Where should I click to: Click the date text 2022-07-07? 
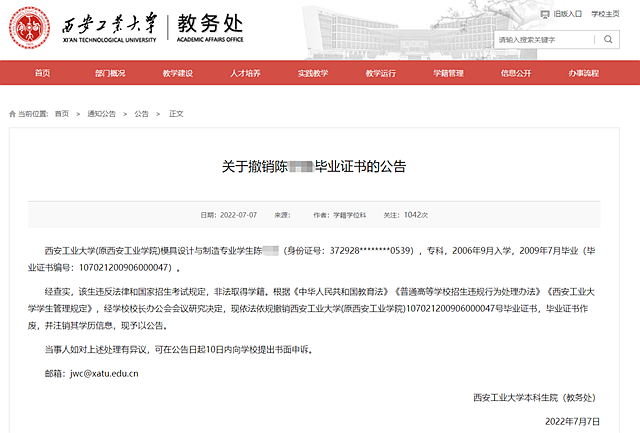coord(238,215)
